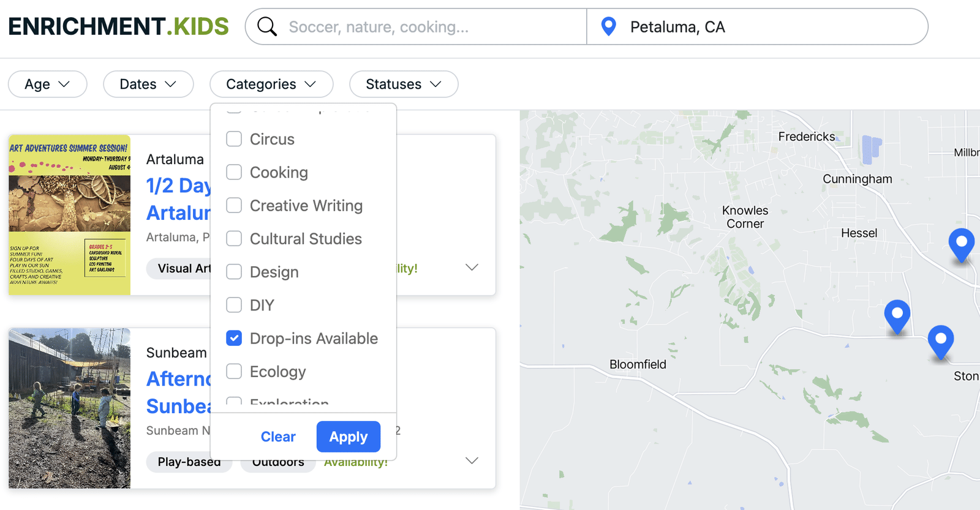Image resolution: width=980 pixels, height=510 pixels.
Task: Open the Dates filter dropdown
Action: [x=148, y=84]
